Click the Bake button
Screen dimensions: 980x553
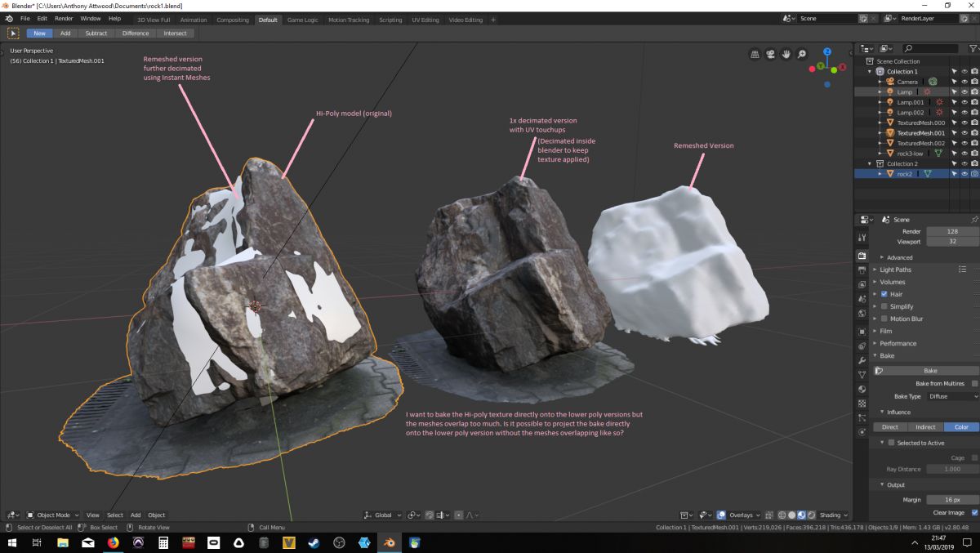929,371
